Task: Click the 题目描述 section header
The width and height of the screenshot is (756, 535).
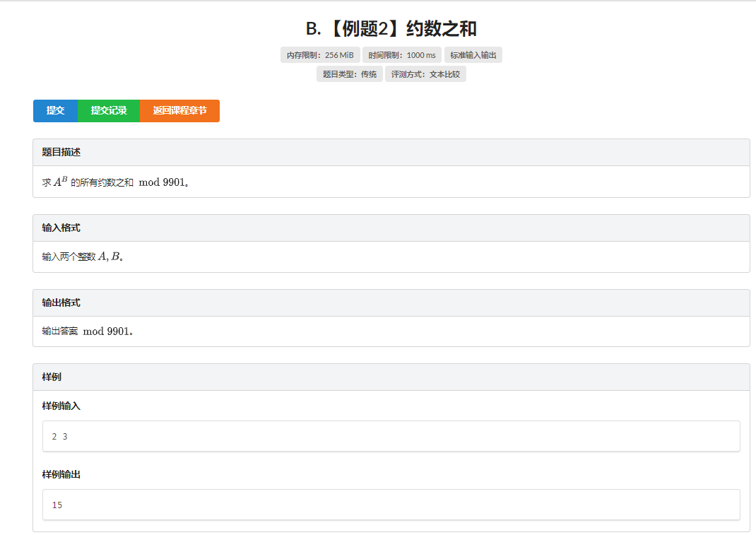Action: click(x=391, y=153)
